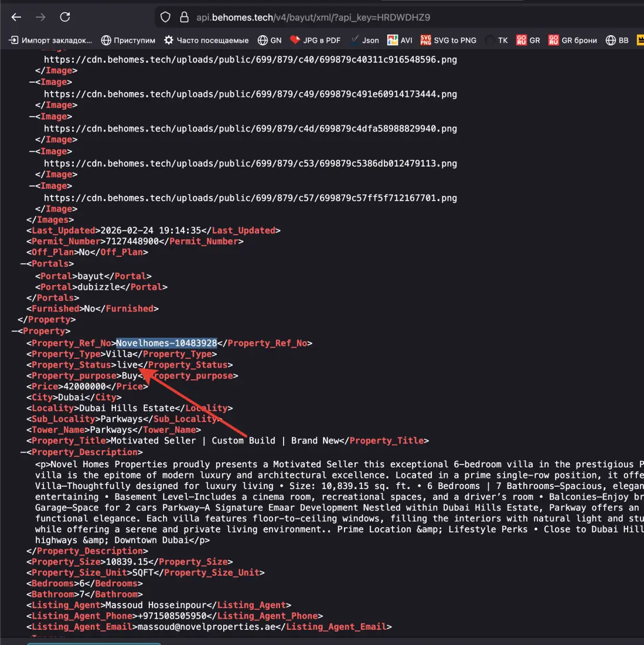Collapse the Image node ending c49...173444.png

32,82
